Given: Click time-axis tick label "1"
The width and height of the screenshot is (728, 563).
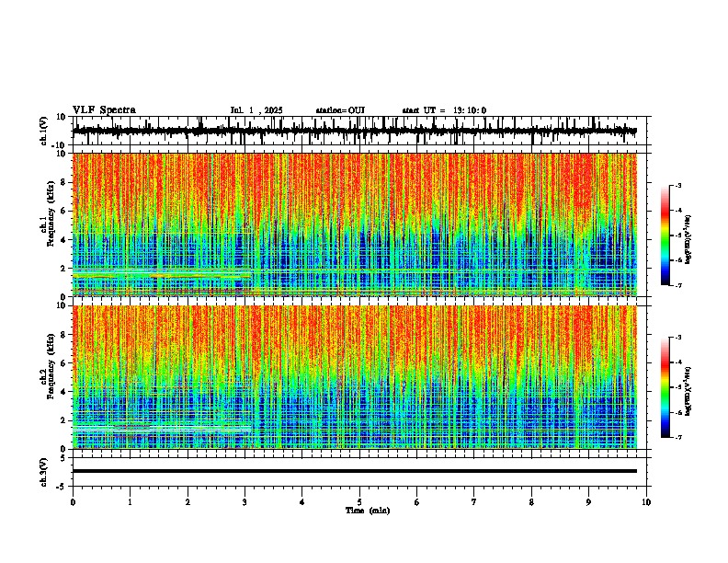Looking at the screenshot, I should pos(130,502).
